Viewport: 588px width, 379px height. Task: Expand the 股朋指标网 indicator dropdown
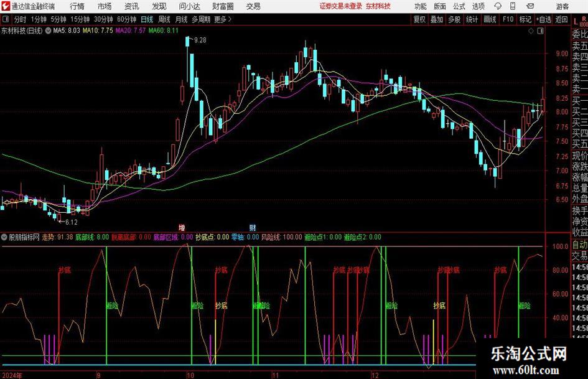pos(4,237)
